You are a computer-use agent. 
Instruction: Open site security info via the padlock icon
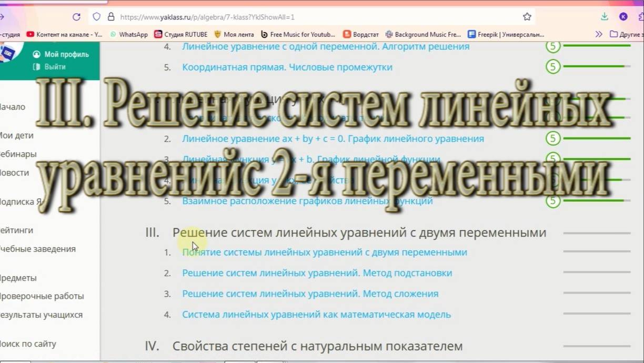pyautogui.click(x=111, y=17)
